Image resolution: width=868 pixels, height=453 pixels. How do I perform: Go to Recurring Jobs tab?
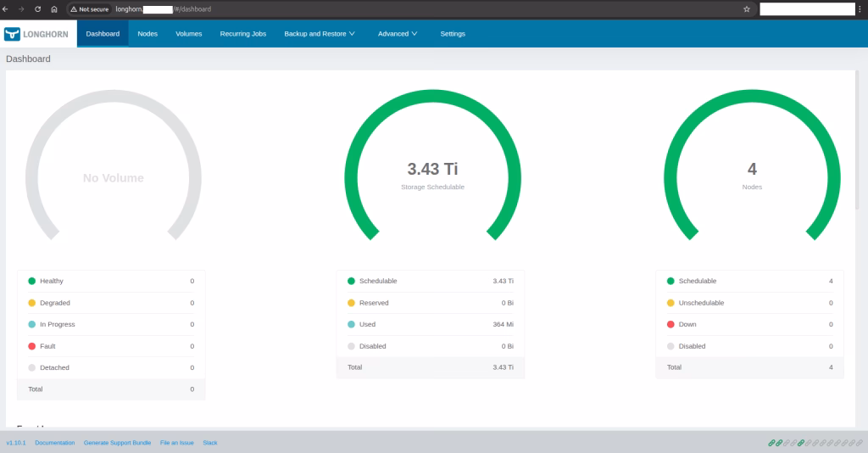click(x=242, y=34)
